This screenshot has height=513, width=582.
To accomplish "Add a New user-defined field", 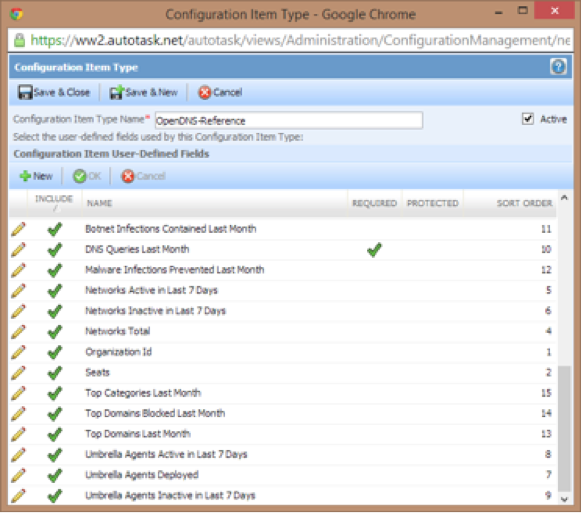I will click(x=36, y=176).
